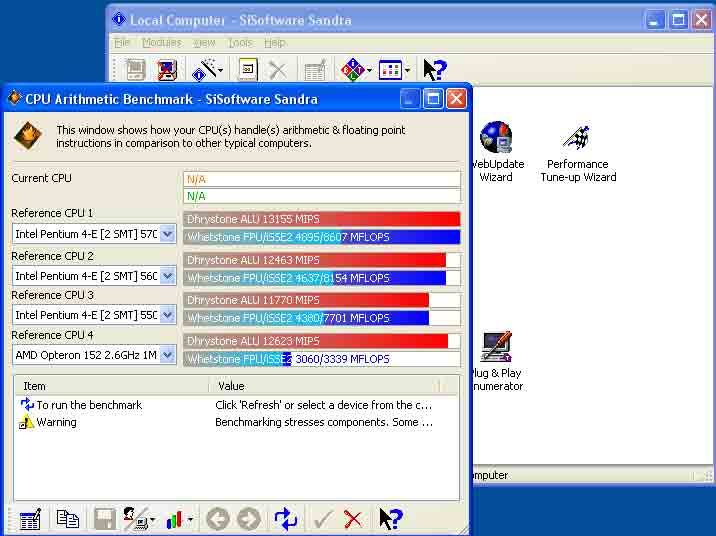Image resolution: width=716 pixels, height=536 pixels.
Task: Click the coloured diamonds icon in main toolbar
Action: (353, 70)
